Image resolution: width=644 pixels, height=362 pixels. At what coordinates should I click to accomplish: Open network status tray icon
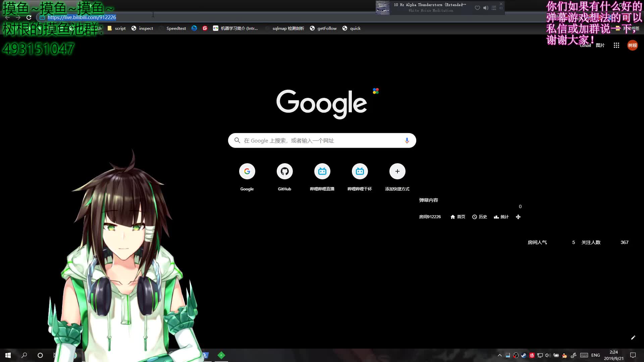click(540, 355)
